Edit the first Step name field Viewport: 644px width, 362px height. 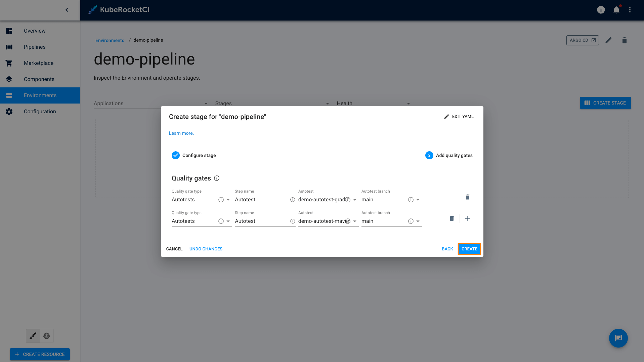(x=261, y=200)
